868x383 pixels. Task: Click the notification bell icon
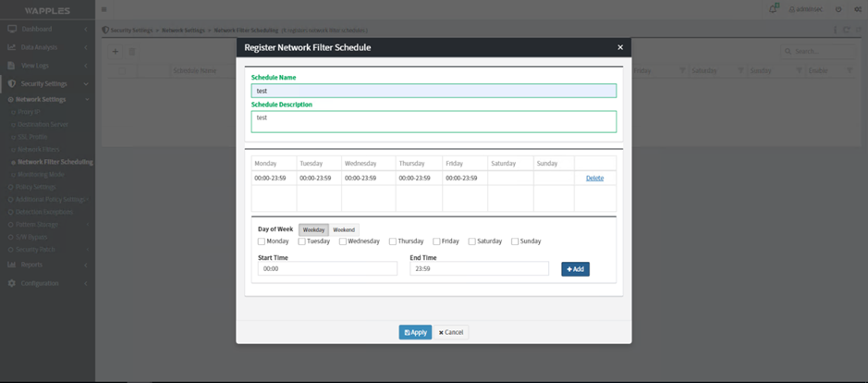point(773,9)
